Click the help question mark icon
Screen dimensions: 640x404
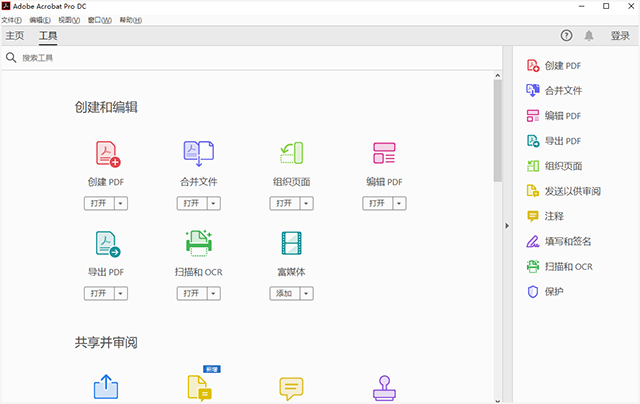(566, 36)
